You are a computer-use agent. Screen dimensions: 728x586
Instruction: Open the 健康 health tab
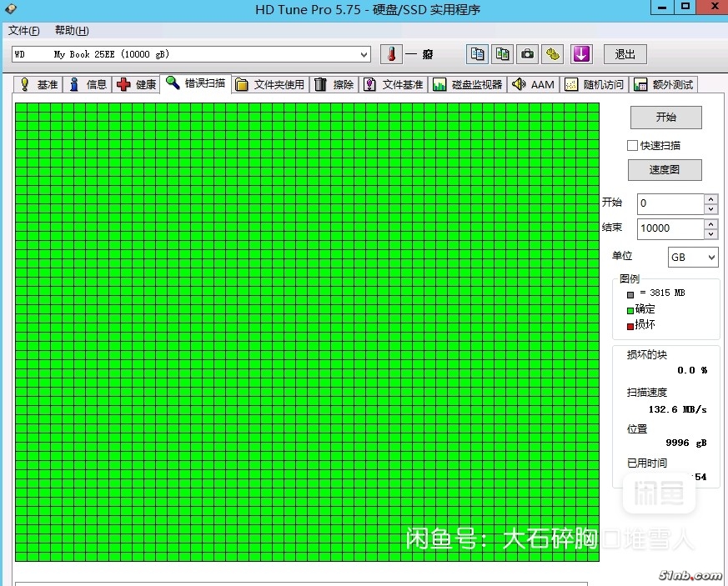[x=137, y=84]
